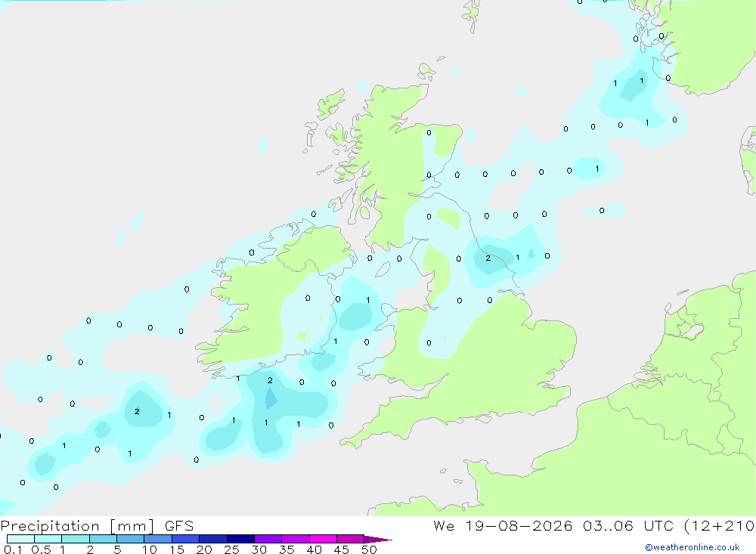Select the 5–10 mm legend color swatch
This screenshot has width=756, height=554.
pos(131,539)
